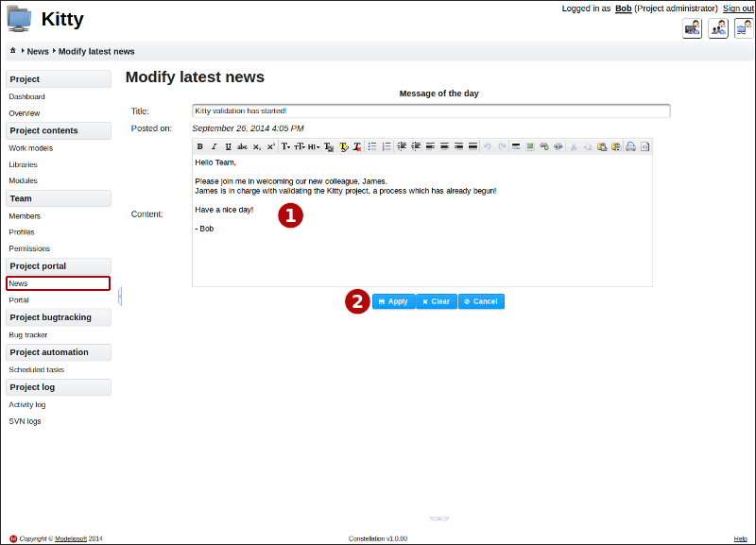Open project network icon in header
This screenshot has height=545, width=756.
click(744, 28)
